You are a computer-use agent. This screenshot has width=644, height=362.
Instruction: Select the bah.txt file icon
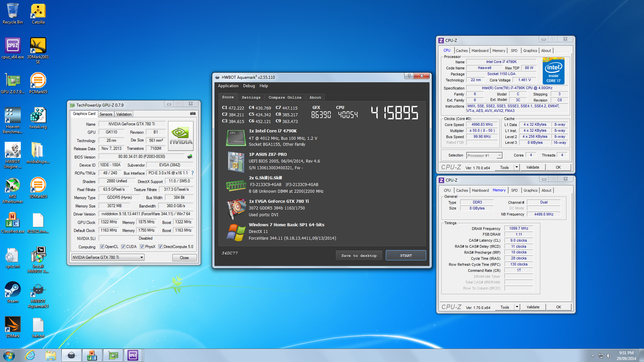tap(38, 327)
